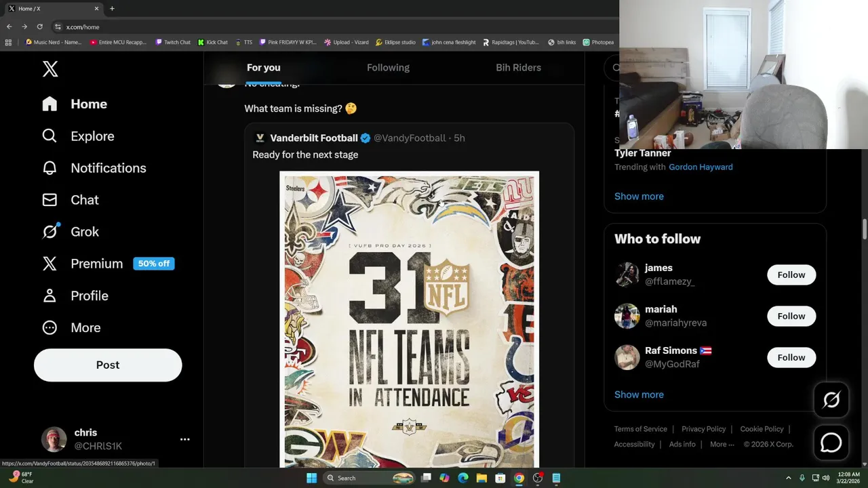Open Grok from the sidebar icon
Screen dimensions: 868x488
pyautogui.click(x=50, y=231)
